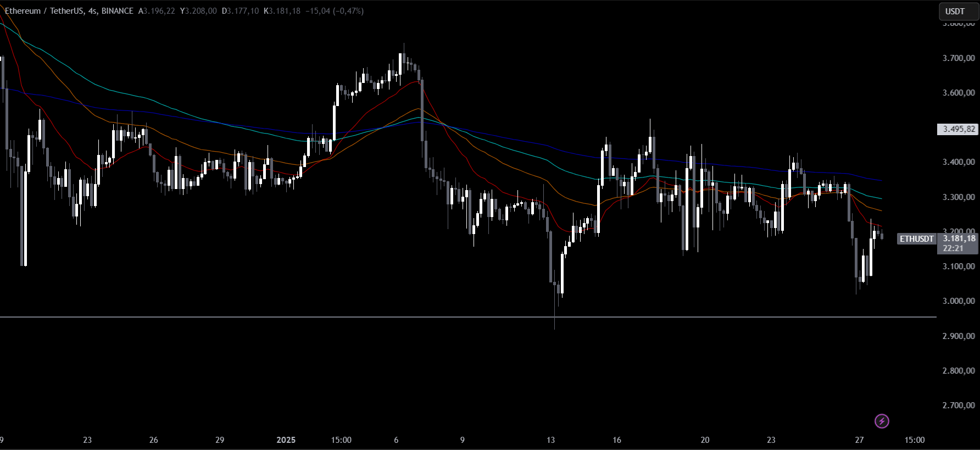Click the 2.700,00 price axis label
This screenshot has width=980, height=450.
[x=959, y=405]
